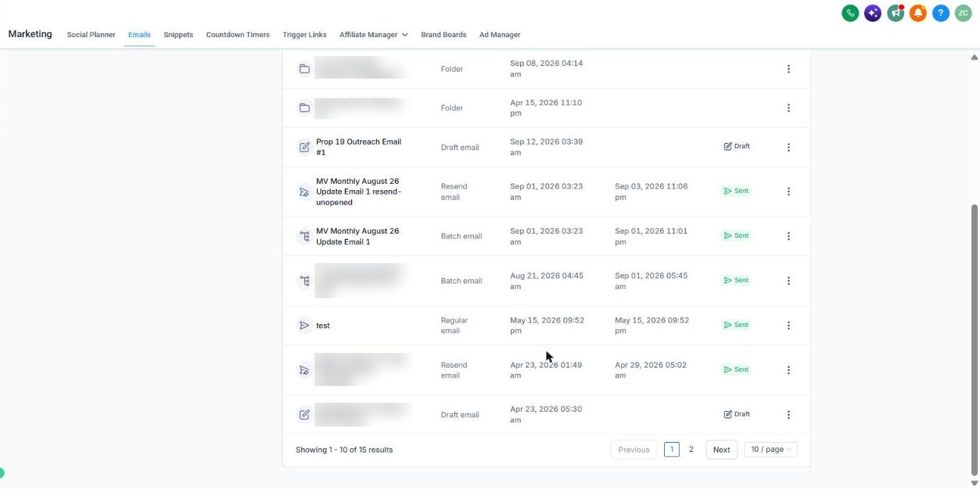Click resend icon beside MV Monthly resend-unopened

[304, 192]
